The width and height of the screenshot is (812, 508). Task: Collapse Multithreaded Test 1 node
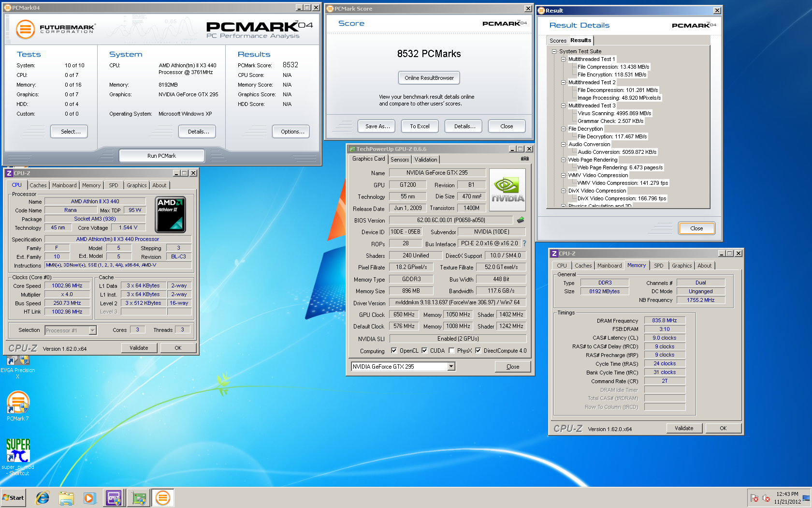563,59
